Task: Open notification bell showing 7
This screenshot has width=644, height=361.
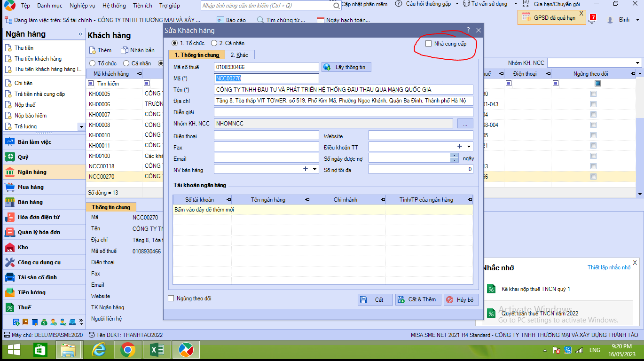Action: click(x=592, y=19)
